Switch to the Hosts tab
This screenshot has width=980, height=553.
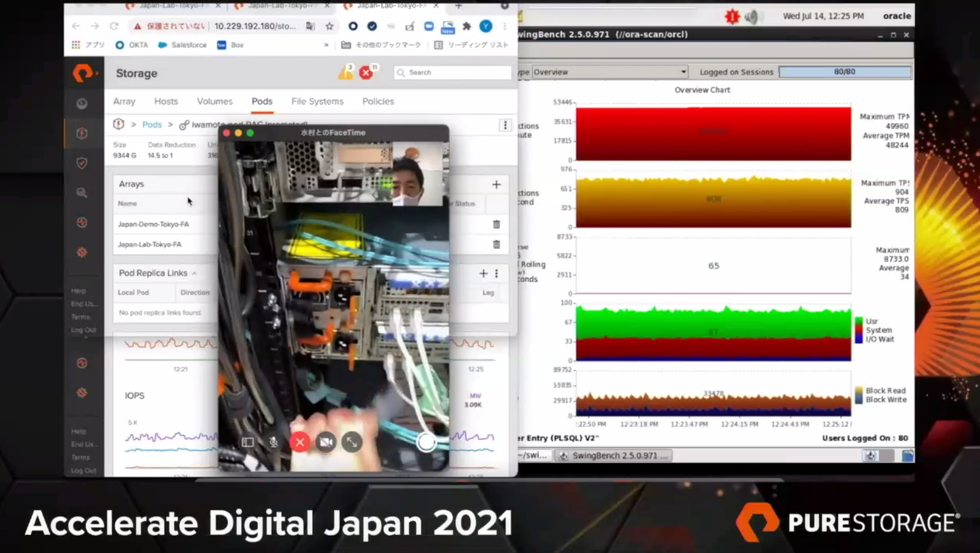pos(166,101)
